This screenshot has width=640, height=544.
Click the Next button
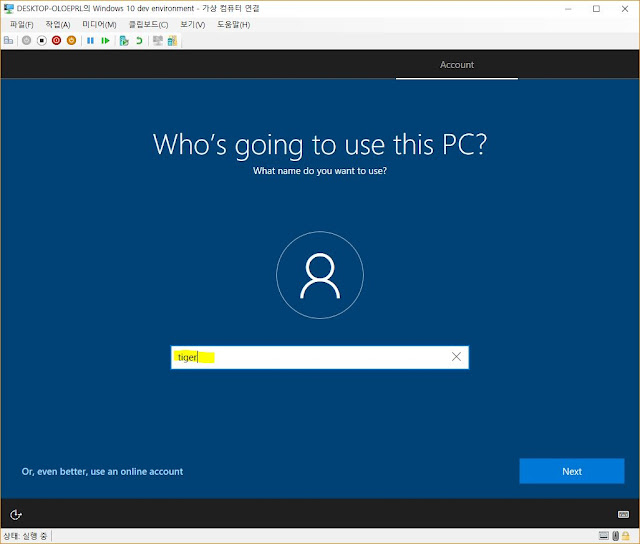point(572,471)
